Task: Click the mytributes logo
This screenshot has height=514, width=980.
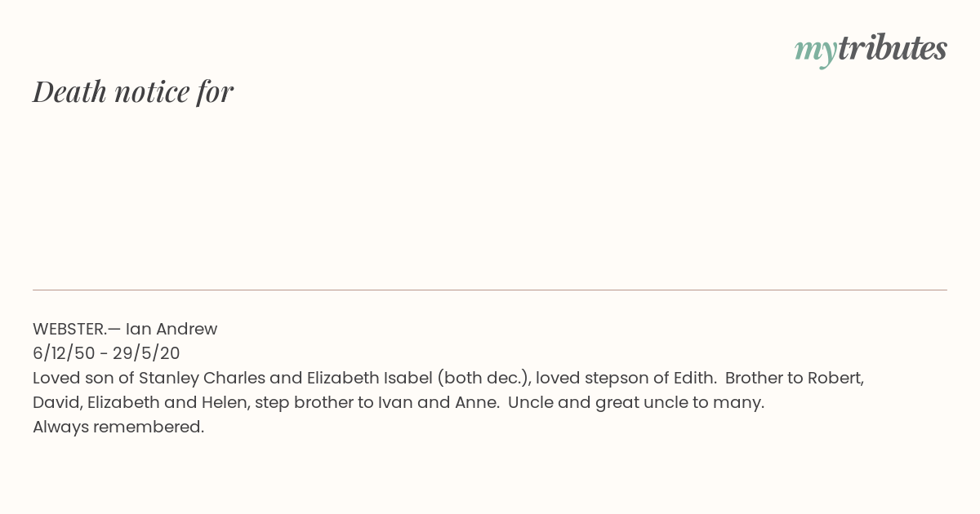Action: (x=871, y=50)
